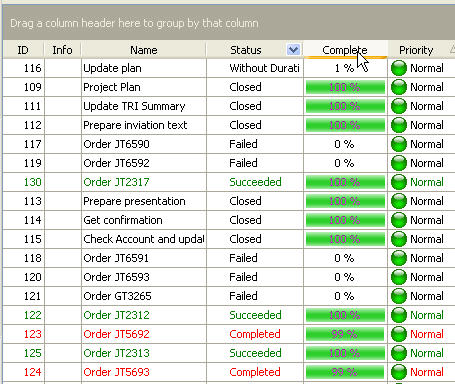Viewport: 455px width, 384px height.
Task: Select the 'Update plan' name cell
Action: pos(144,68)
